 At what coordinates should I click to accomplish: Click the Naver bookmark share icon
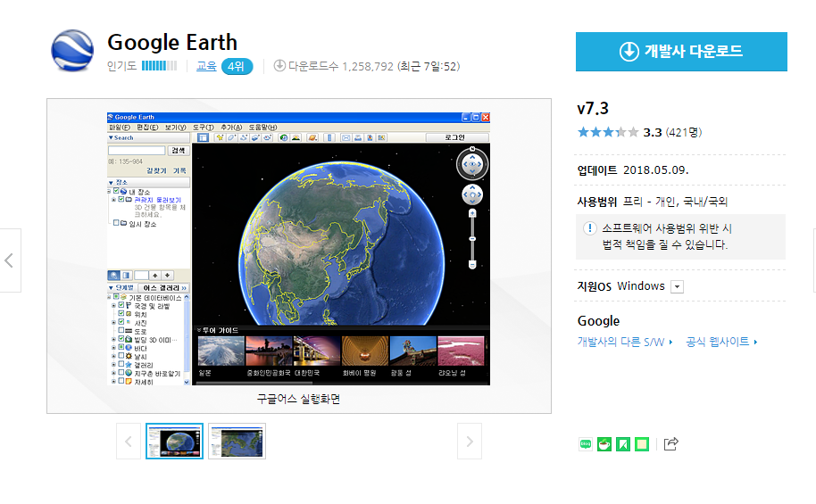tap(623, 444)
